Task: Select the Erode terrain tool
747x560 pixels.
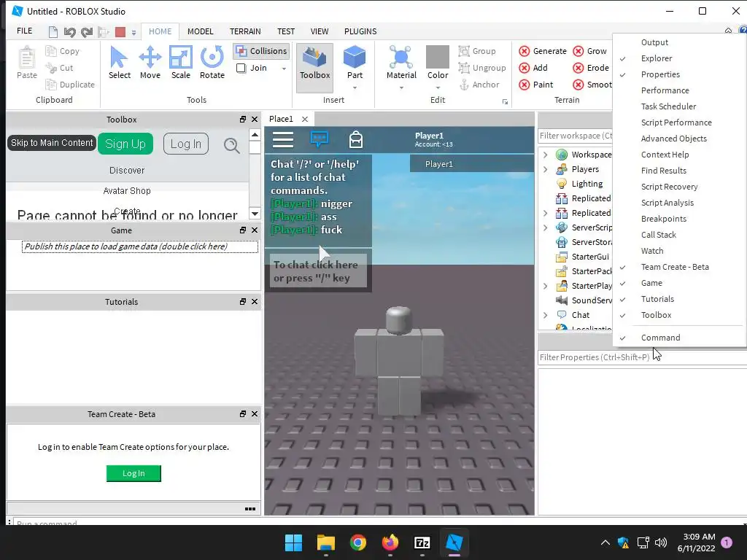Action: tap(591, 68)
